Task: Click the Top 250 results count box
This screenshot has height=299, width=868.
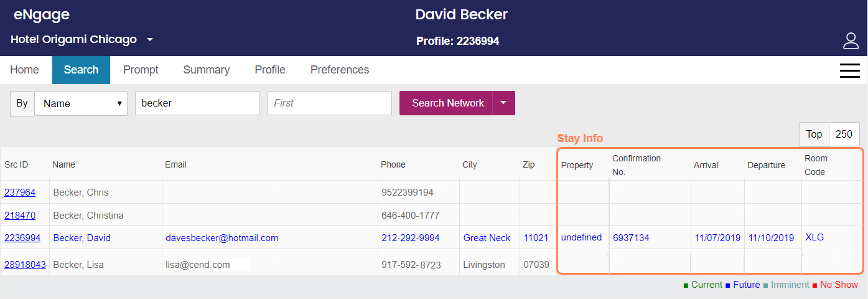Action: 844,135
